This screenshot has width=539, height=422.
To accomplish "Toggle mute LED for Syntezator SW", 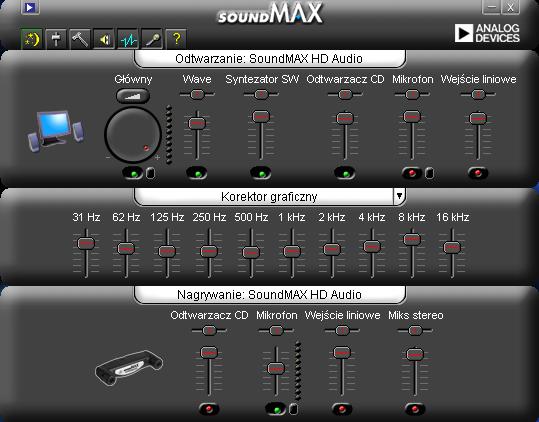I will click(261, 173).
